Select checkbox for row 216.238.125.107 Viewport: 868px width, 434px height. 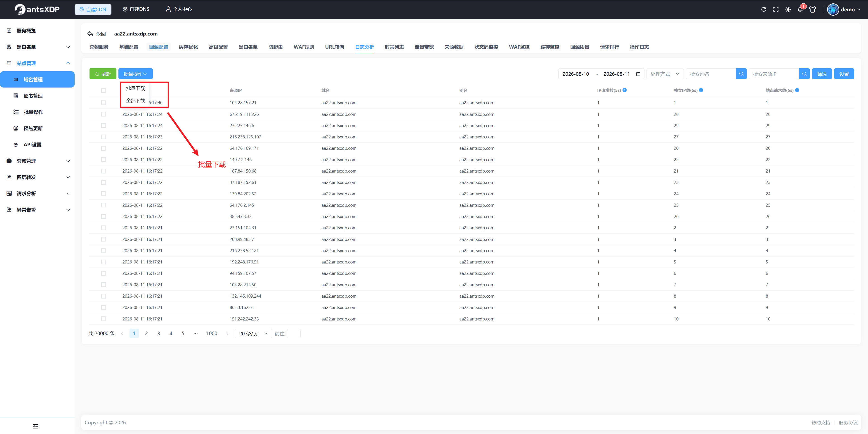coord(104,137)
